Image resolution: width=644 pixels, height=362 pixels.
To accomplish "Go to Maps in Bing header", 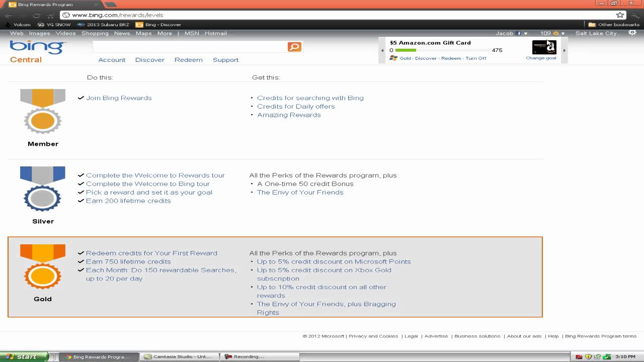I will click(143, 33).
